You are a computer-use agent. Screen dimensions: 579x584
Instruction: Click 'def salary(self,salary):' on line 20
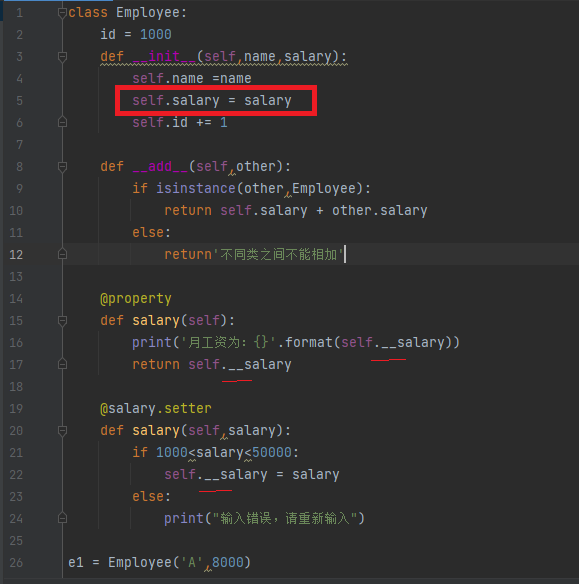195,430
